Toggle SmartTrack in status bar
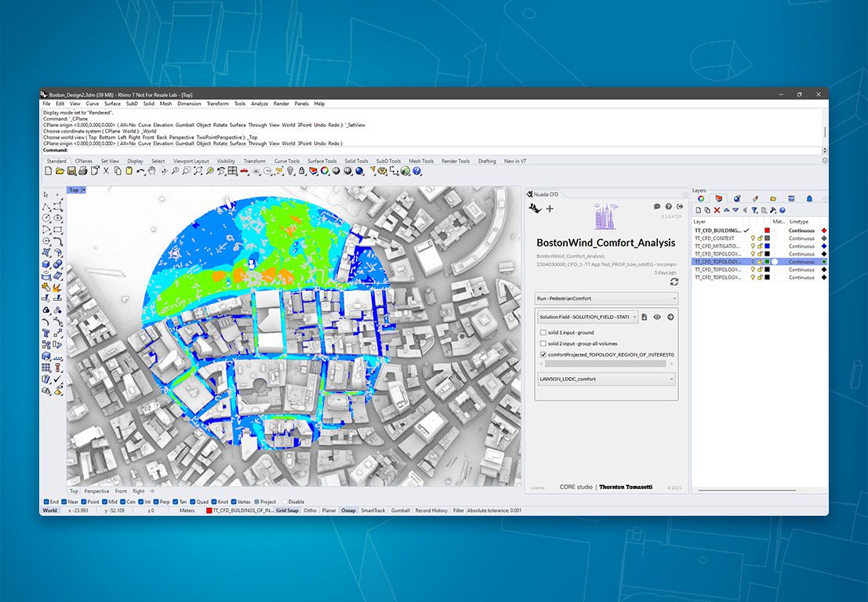Viewport: 868px width, 602px height. click(x=373, y=510)
